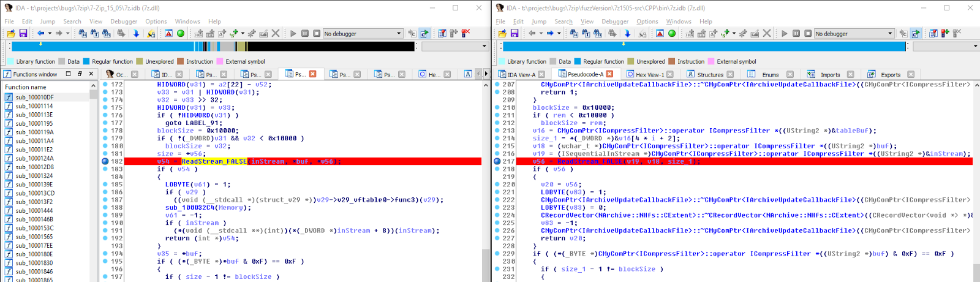This screenshot has width=980, height=282.
Task: Open the Debugger menu in the left window
Action: 123,21
